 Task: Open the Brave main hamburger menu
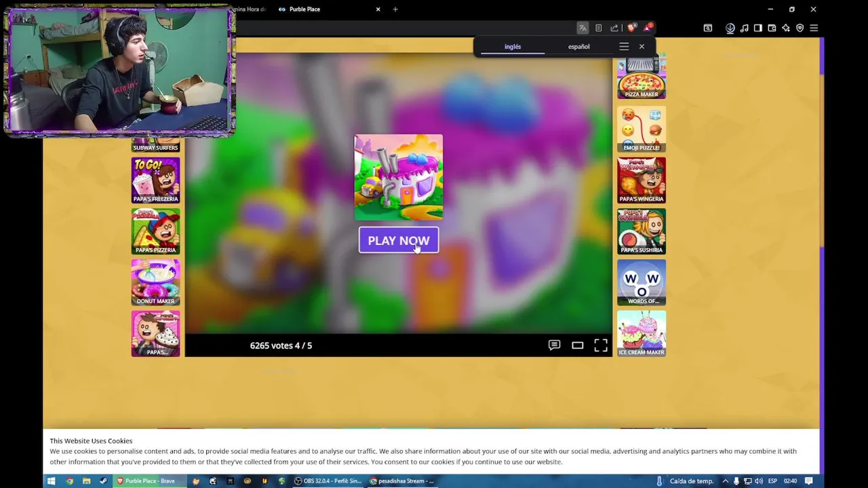pyautogui.click(x=814, y=28)
